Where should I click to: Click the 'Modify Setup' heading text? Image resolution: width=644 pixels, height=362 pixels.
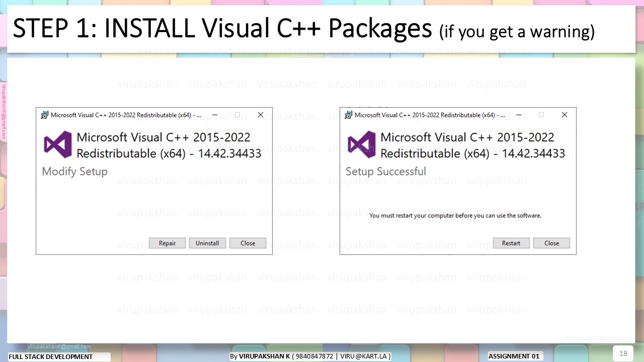click(74, 171)
